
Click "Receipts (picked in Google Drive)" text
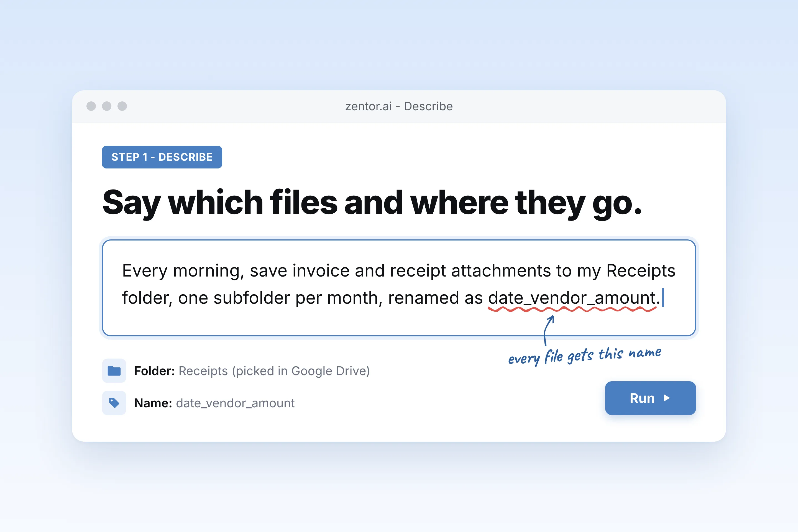pos(274,371)
